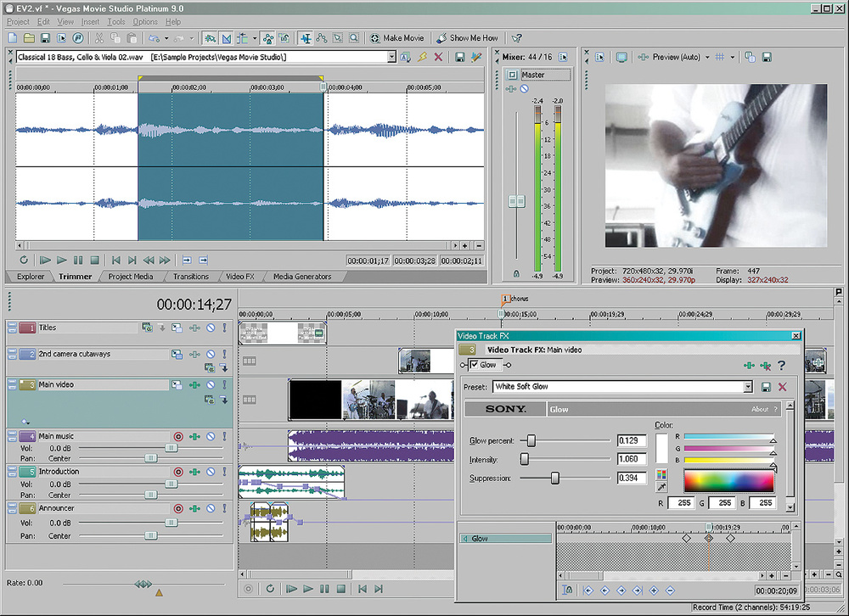Uncheck the Glow effect checkbox
849x616 pixels.
coord(474,365)
